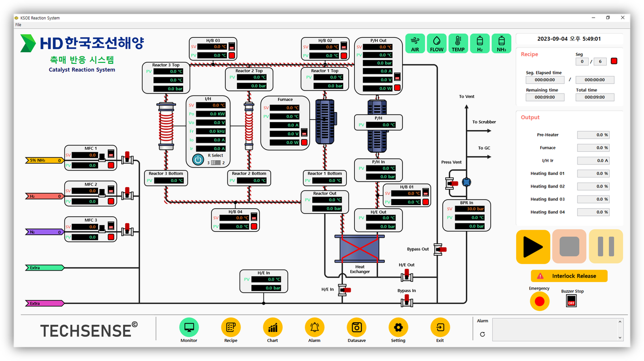644x361 pixels.
Task: Click the Bypass In valve
Action: click(x=407, y=301)
